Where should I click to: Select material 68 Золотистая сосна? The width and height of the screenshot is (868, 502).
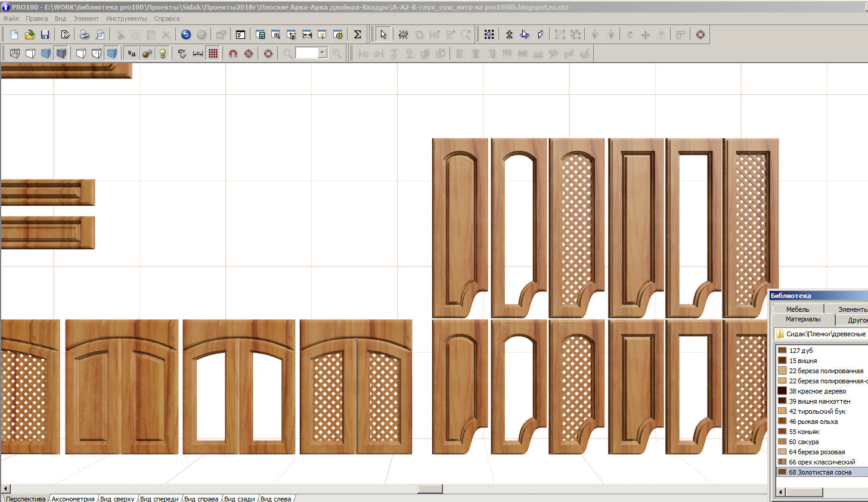coord(821,472)
